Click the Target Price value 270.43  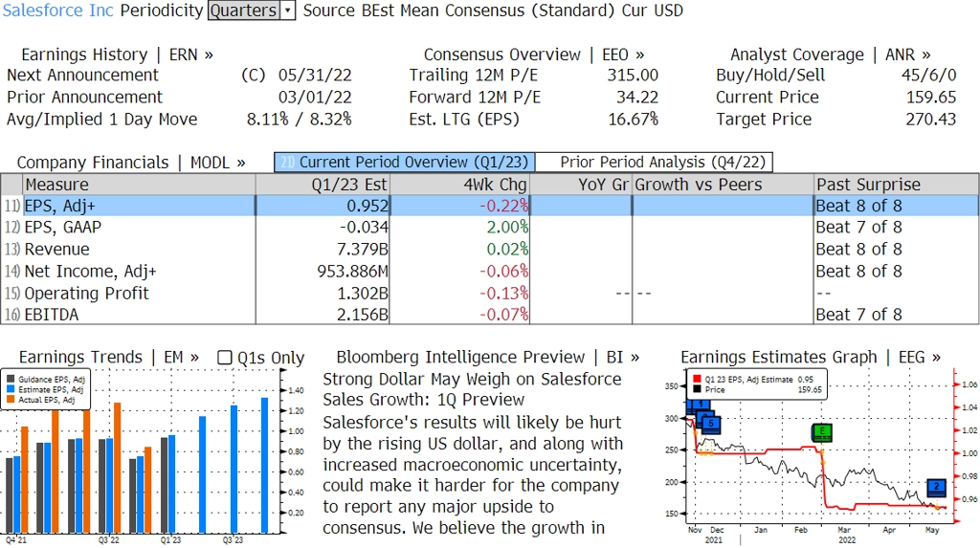tap(931, 120)
